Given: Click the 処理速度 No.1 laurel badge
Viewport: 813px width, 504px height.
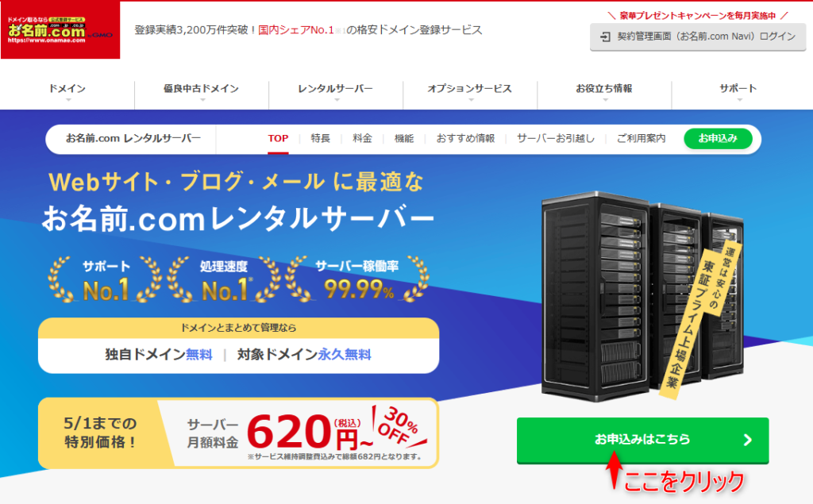Looking at the screenshot, I should click(x=224, y=280).
